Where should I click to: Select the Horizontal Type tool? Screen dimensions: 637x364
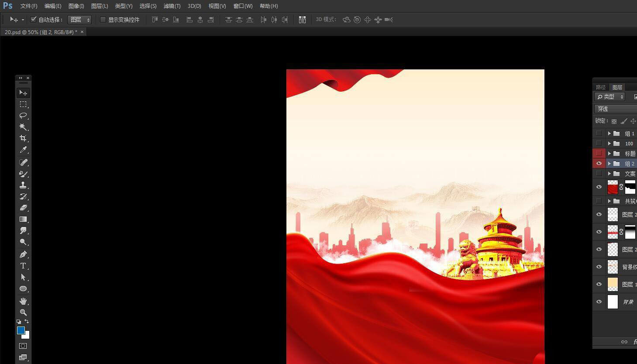23,266
